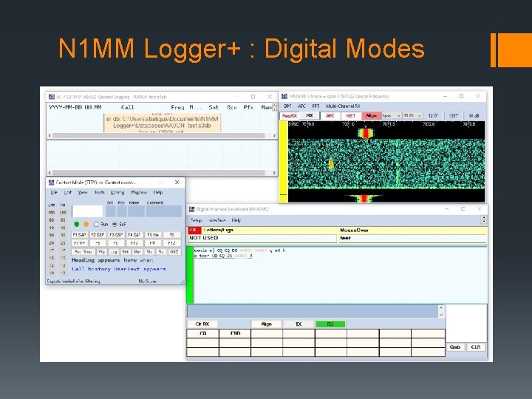Open Setup menu in Digital Interface
Screen dimensions: 532x399
196,220
